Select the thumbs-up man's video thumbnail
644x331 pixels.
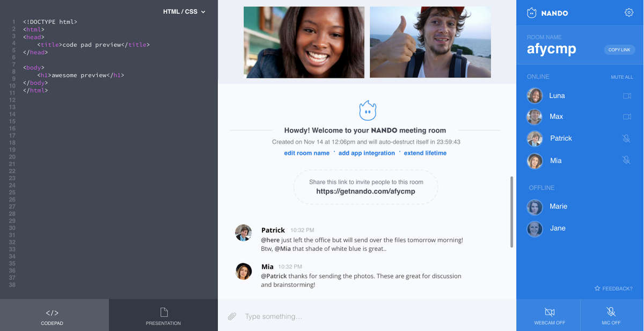(x=430, y=42)
